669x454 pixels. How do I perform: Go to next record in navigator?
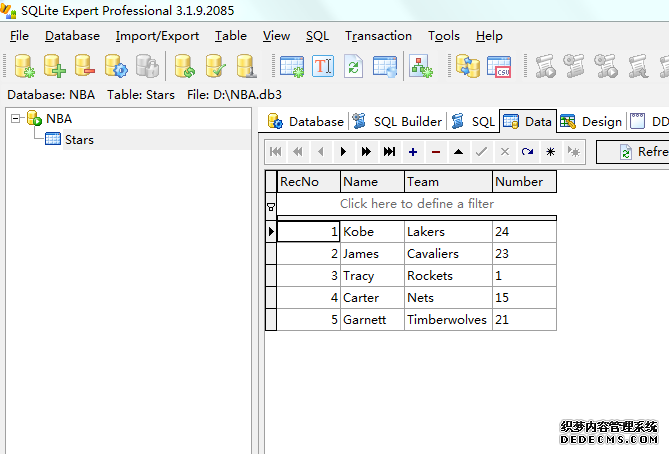click(x=343, y=152)
